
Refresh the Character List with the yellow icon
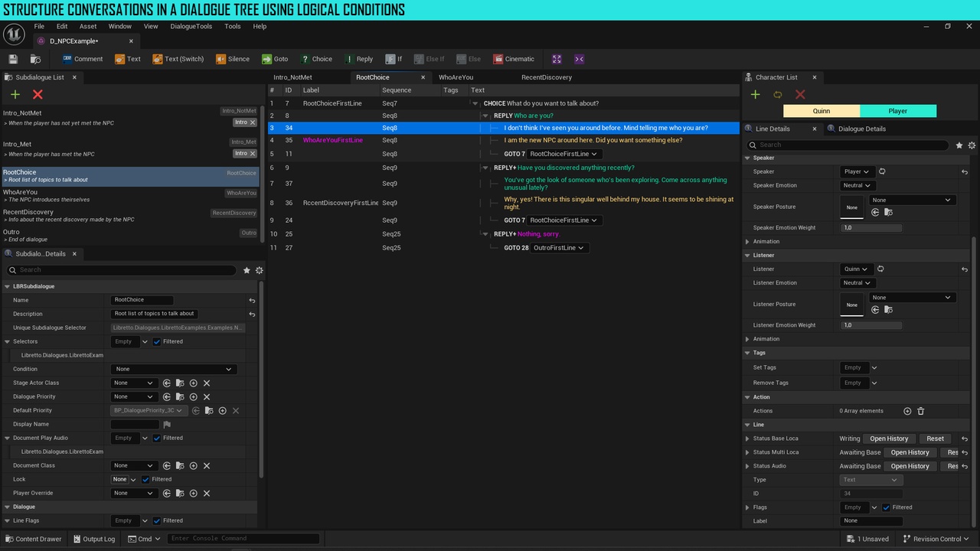point(777,94)
